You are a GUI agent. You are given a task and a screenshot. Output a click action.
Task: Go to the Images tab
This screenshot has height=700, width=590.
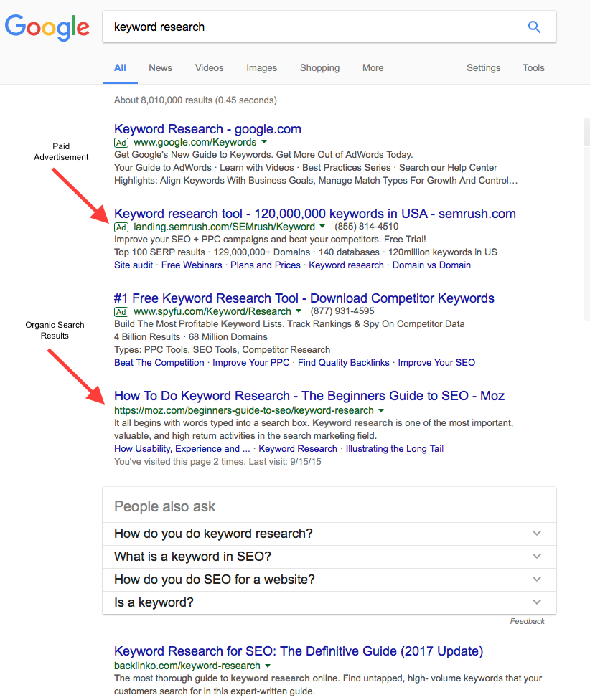262,68
